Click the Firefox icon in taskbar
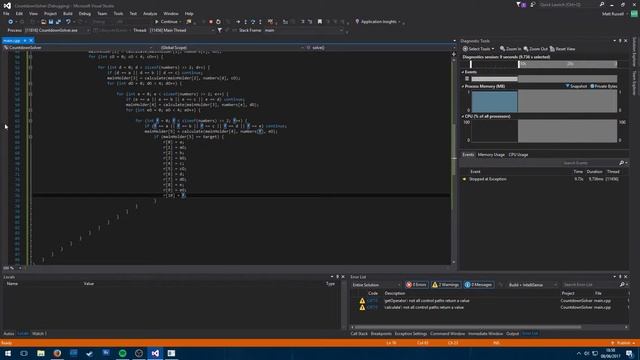 point(57,353)
